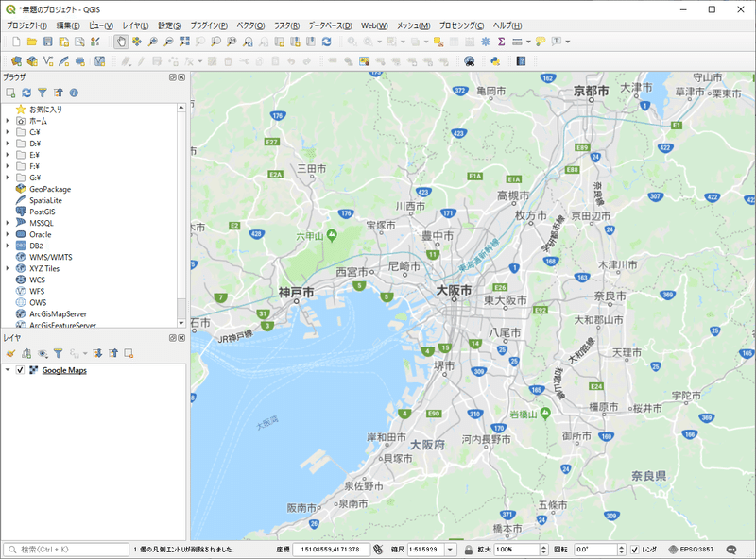Expand the ホーム tree node
756x559 pixels.
(x=8, y=121)
